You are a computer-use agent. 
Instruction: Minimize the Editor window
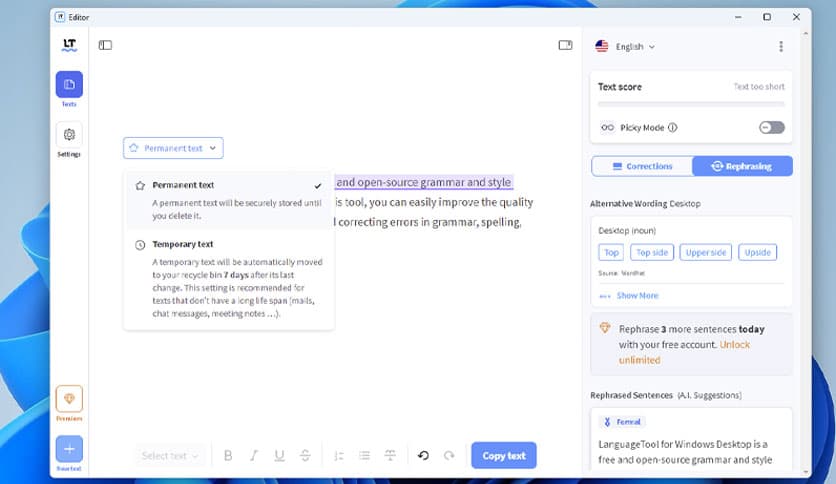point(738,17)
